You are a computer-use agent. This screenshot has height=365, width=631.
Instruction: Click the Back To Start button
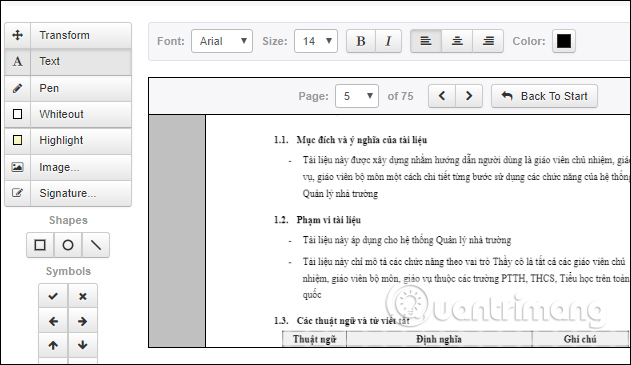(x=544, y=96)
